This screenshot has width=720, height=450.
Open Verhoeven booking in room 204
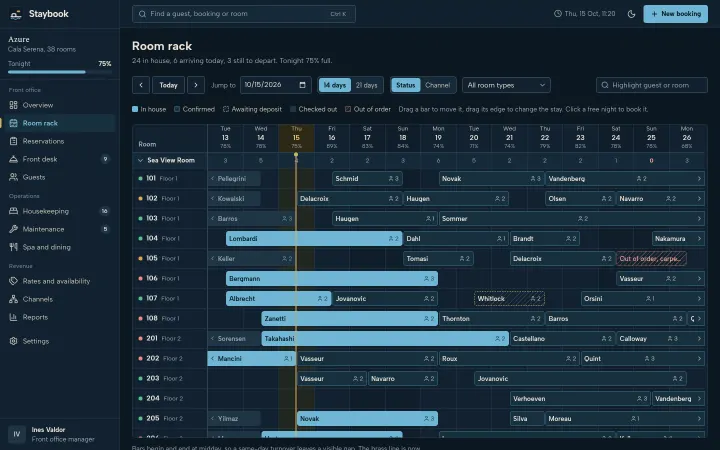[x=580, y=399]
